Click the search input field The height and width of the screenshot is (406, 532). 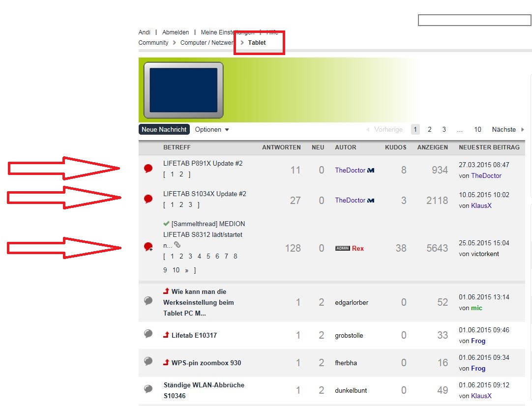[474, 20]
